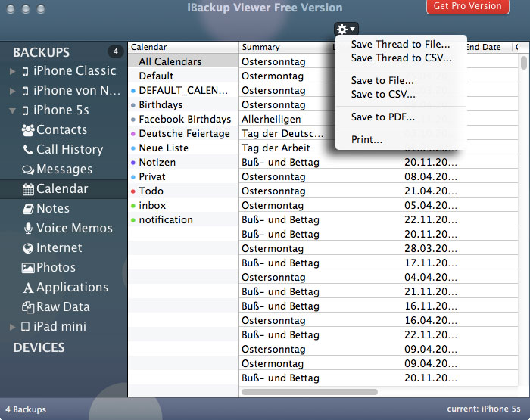
Task: Click the iPhone 5s device icon
Action: (x=25, y=110)
